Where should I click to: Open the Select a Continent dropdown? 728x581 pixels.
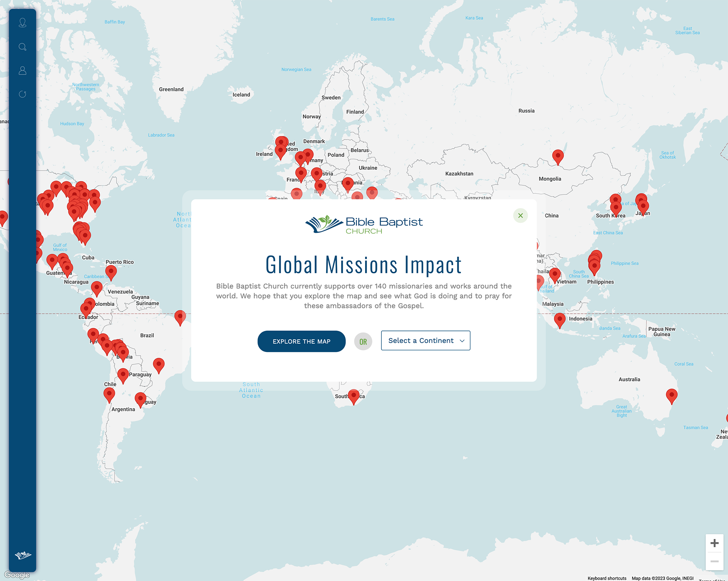click(x=425, y=340)
